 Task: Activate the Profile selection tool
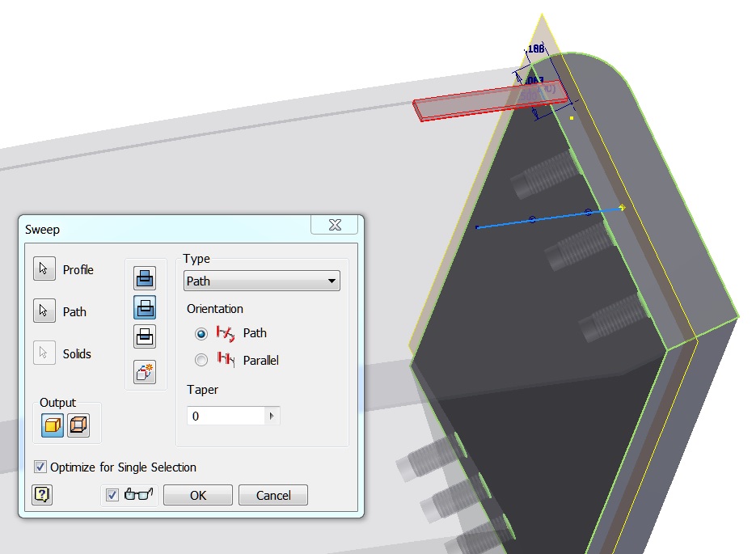point(44,269)
